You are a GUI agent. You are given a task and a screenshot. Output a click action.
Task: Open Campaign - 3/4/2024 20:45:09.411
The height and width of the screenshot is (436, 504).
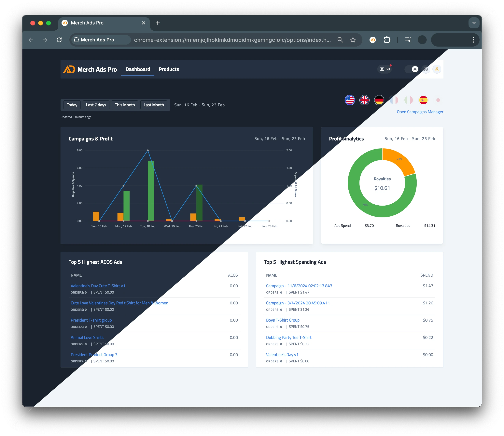(x=298, y=303)
